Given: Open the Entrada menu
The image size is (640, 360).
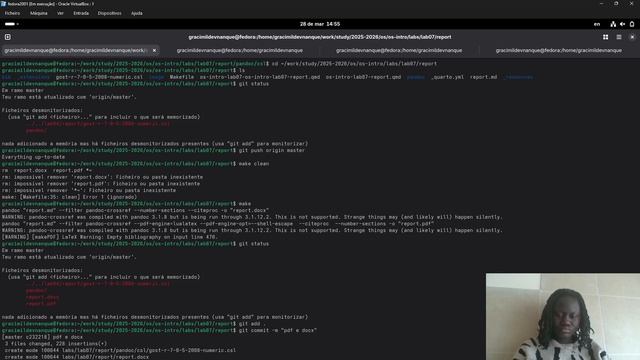Looking at the screenshot, I should (81, 13).
